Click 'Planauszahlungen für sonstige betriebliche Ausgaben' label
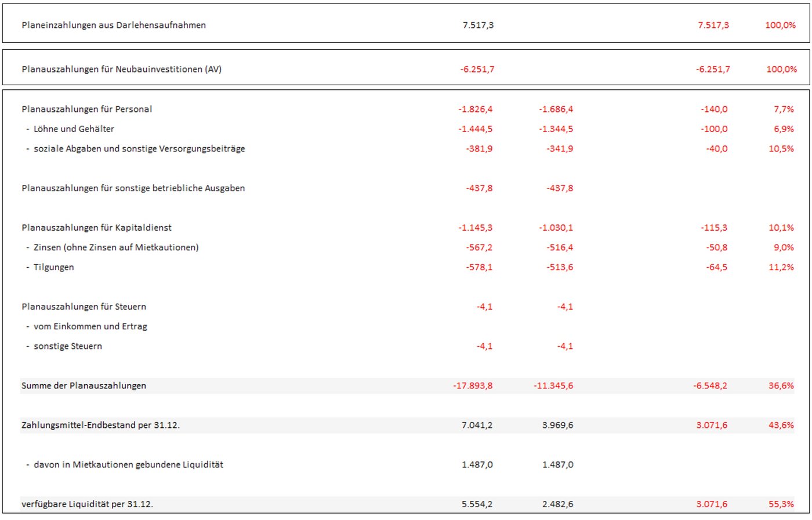Screen dimensions: 812x520 pyautogui.click(x=133, y=188)
